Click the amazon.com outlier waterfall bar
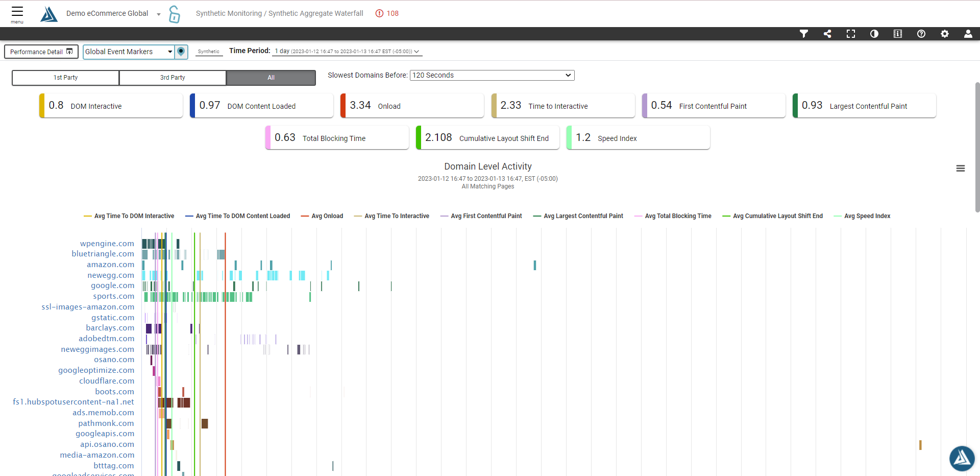Image resolution: width=980 pixels, height=476 pixels. click(535, 265)
